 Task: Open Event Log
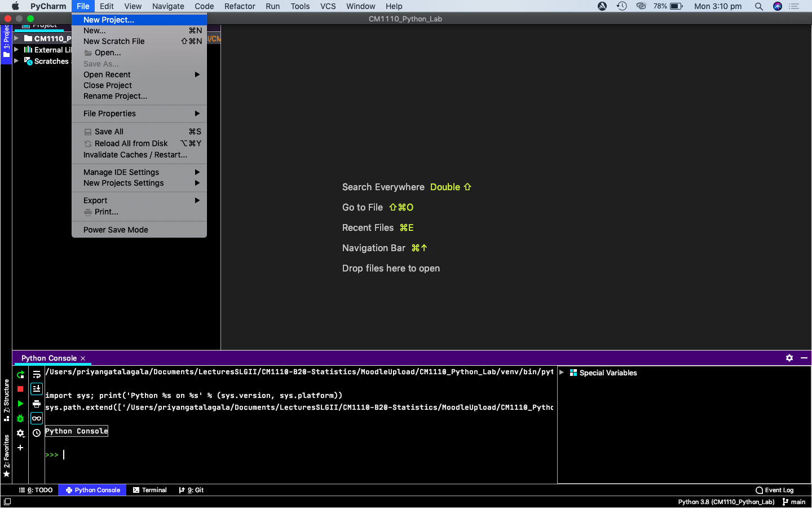click(774, 490)
